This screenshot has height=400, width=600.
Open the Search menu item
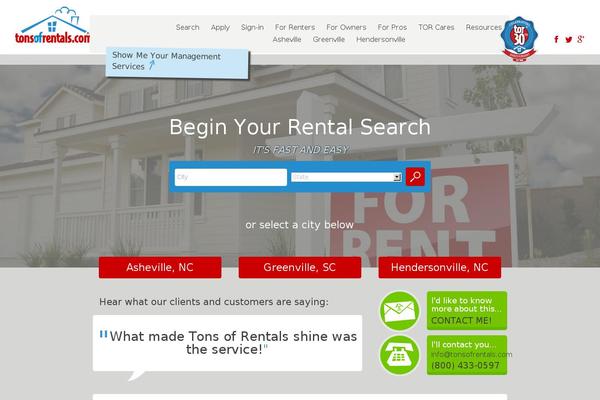tap(188, 27)
